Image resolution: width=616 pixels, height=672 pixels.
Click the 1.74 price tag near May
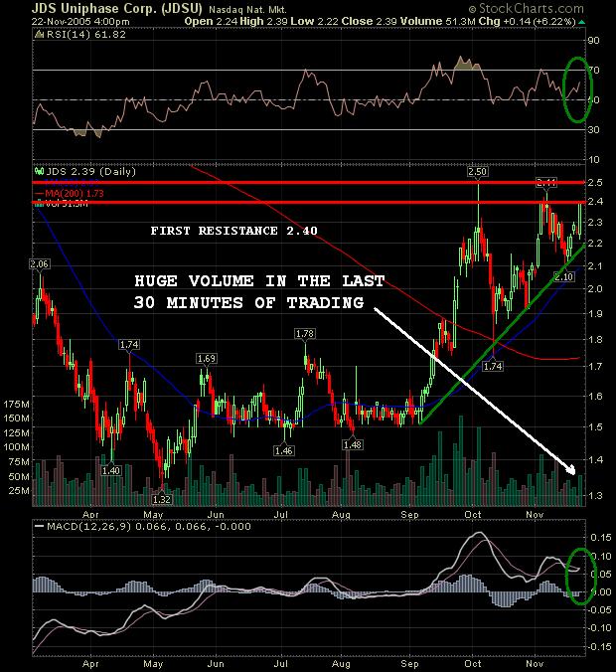(129, 344)
